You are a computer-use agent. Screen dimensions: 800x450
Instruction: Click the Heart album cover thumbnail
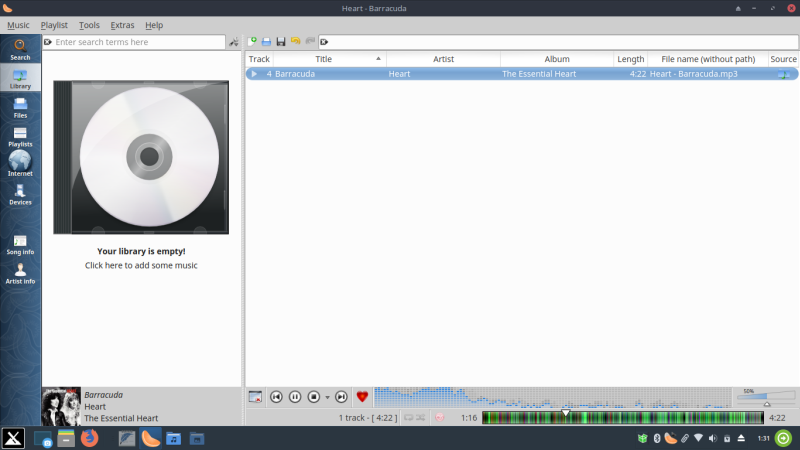coord(61,407)
